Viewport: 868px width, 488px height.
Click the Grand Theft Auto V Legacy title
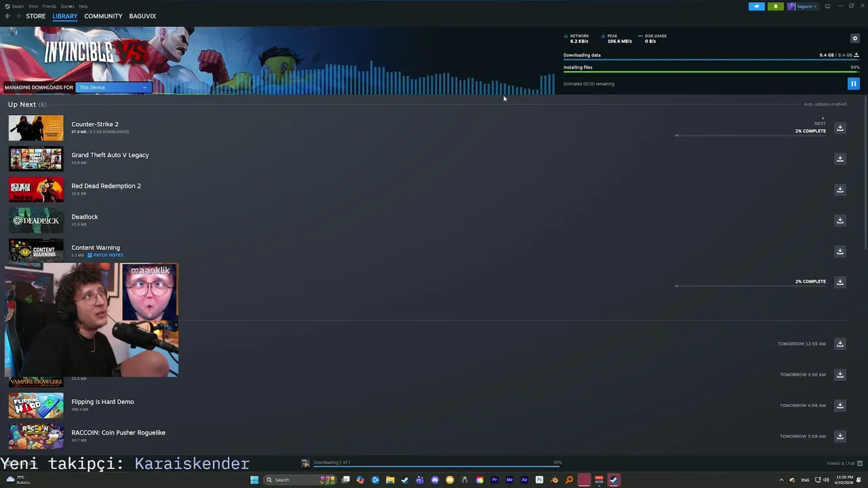click(x=110, y=155)
